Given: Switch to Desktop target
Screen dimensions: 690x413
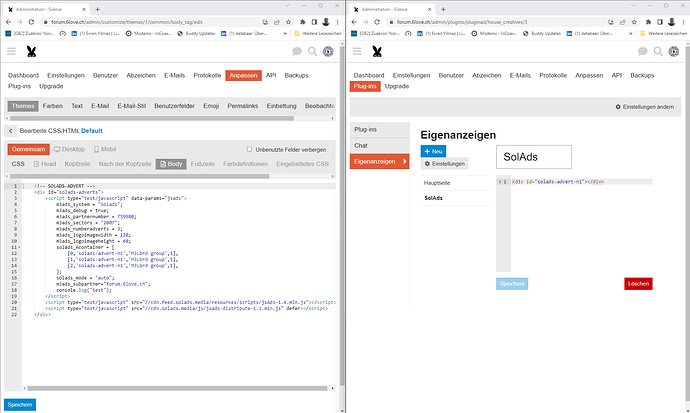Looking at the screenshot, I should pos(70,150).
